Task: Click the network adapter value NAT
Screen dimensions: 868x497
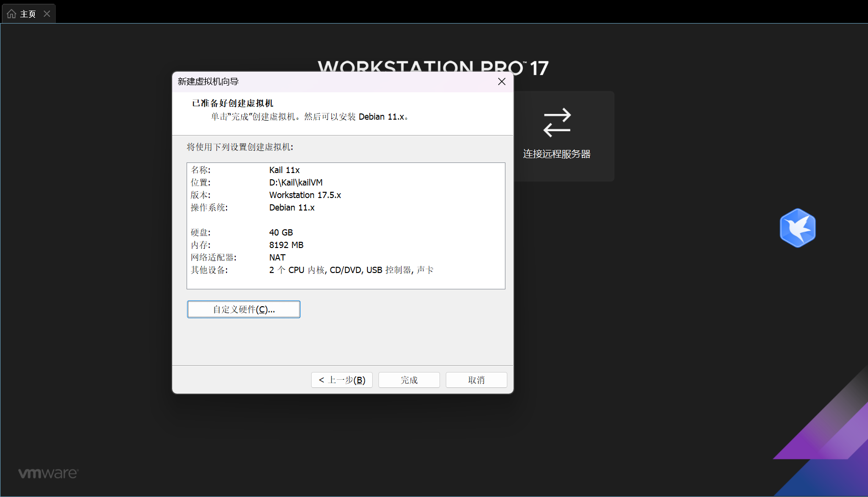Action: (x=277, y=258)
